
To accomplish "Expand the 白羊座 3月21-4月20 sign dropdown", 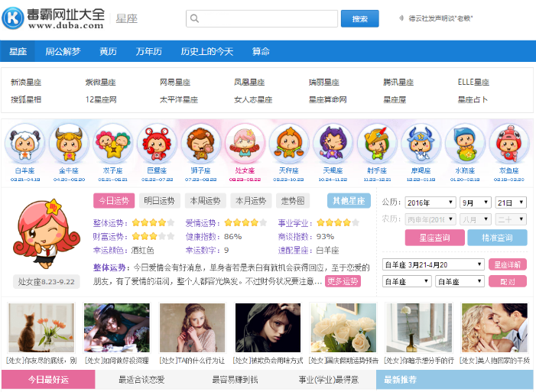I will click(x=433, y=264).
